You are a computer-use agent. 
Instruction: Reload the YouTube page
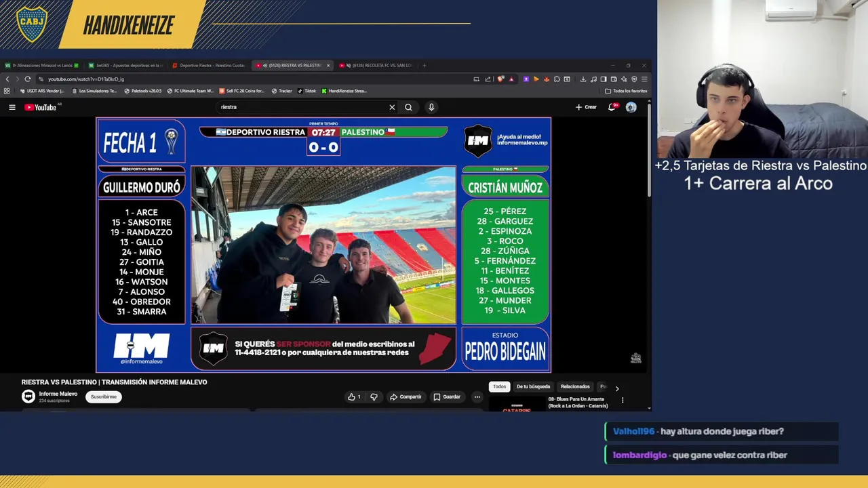(x=27, y=79)
